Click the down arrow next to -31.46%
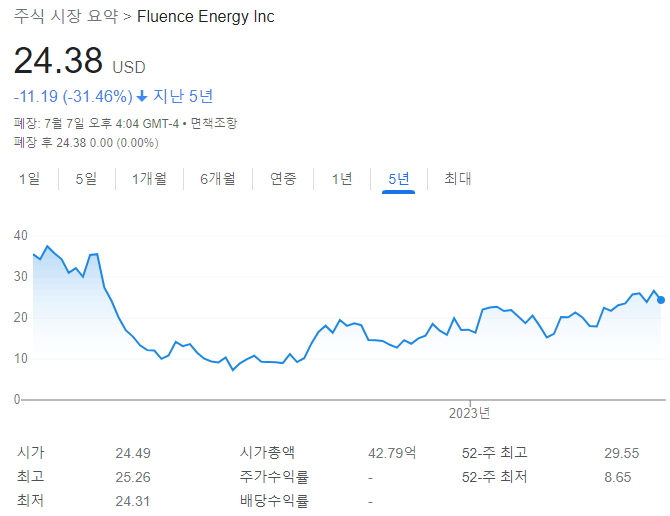Image resolution: width=670 pixels, height=516 pixels. point(142,97)
